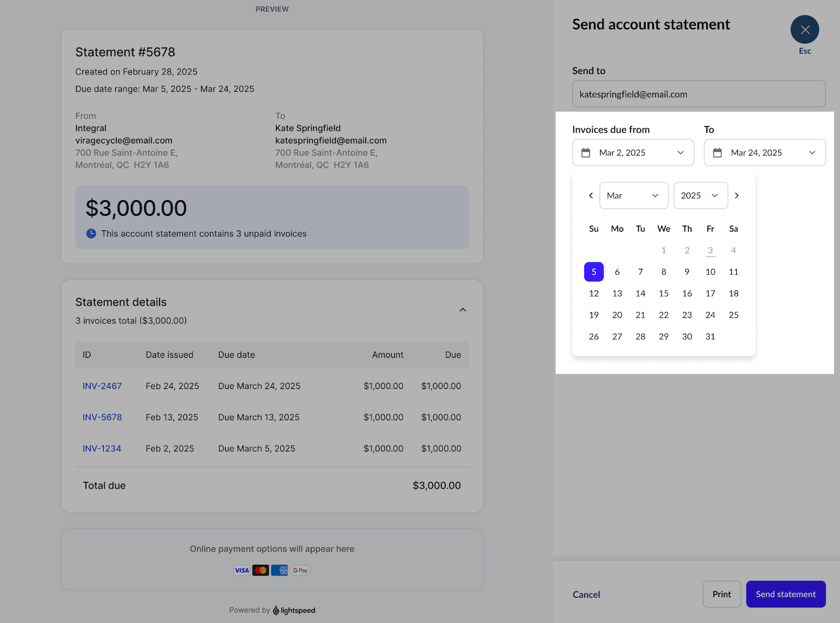Advance to the next month in the calendar

tap(737, 195)
